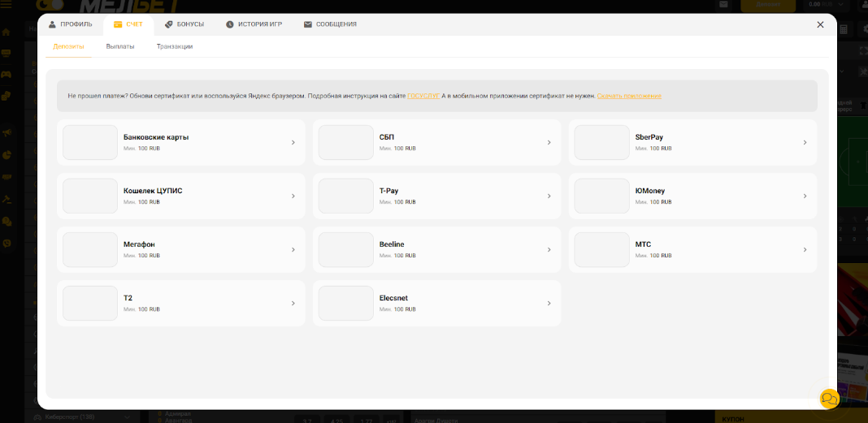Viewport: 868px width, 423px height.
Task: Switch to the Транзакции tab
Action: tap(175, 46)
